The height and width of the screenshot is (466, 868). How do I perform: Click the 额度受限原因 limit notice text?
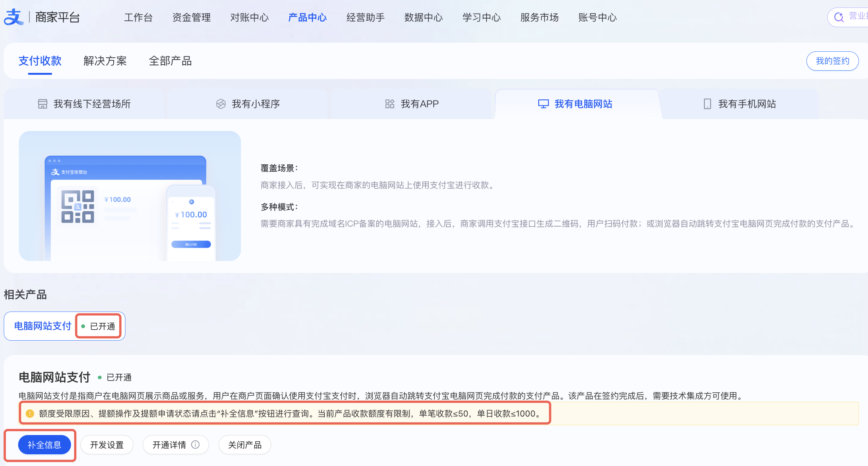tap(290, 414)
